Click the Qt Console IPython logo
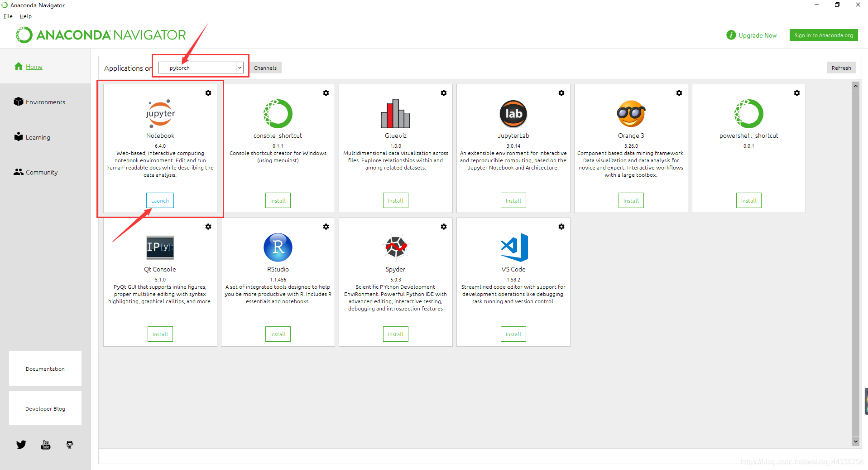 tap(160, 247)
